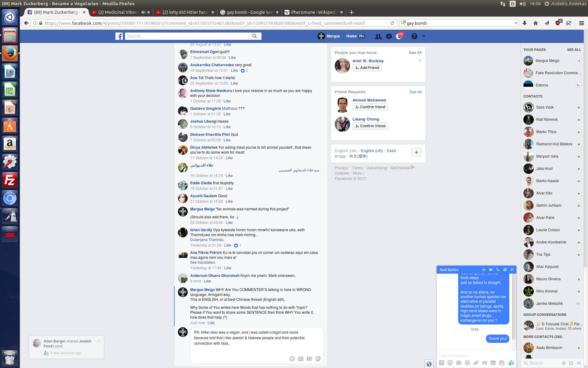Open the add language plus button
Screen dimensions: 588x368
pos(416,152)
